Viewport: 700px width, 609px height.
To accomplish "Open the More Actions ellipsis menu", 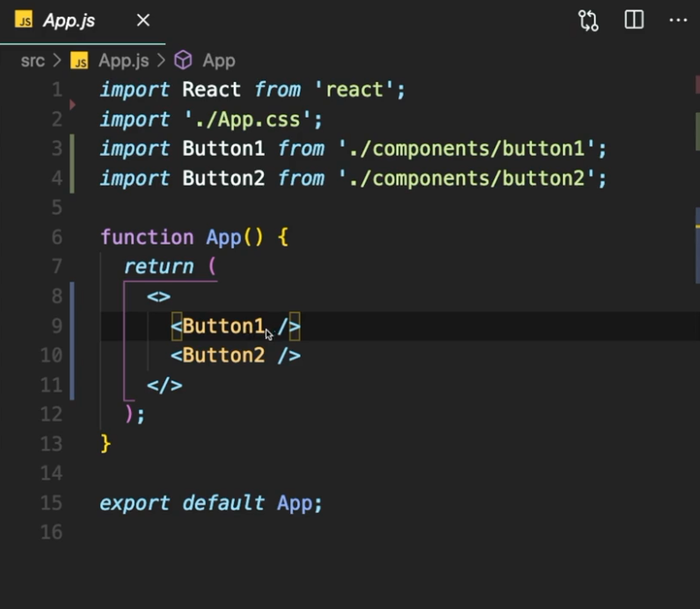I will (x=678, y=20).
